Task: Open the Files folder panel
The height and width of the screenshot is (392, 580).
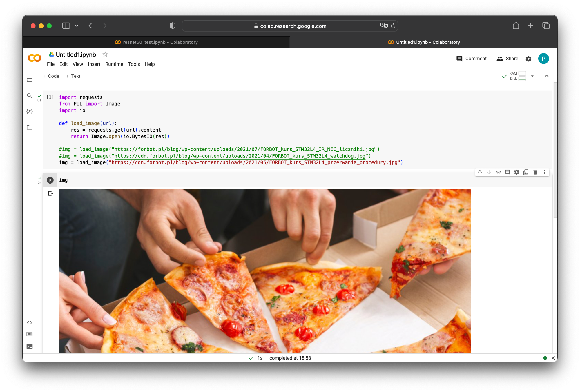Action: tap(29, 127)
